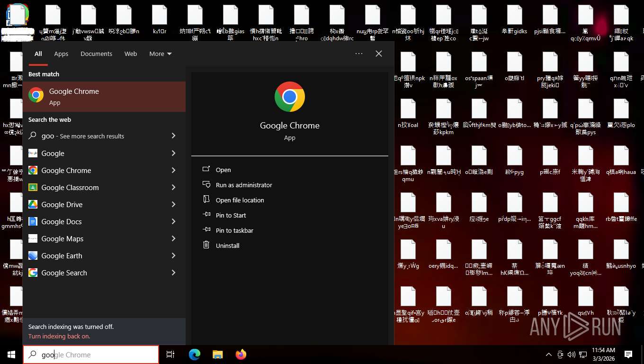Open Google Chrome best match result

tap(104, 97)
